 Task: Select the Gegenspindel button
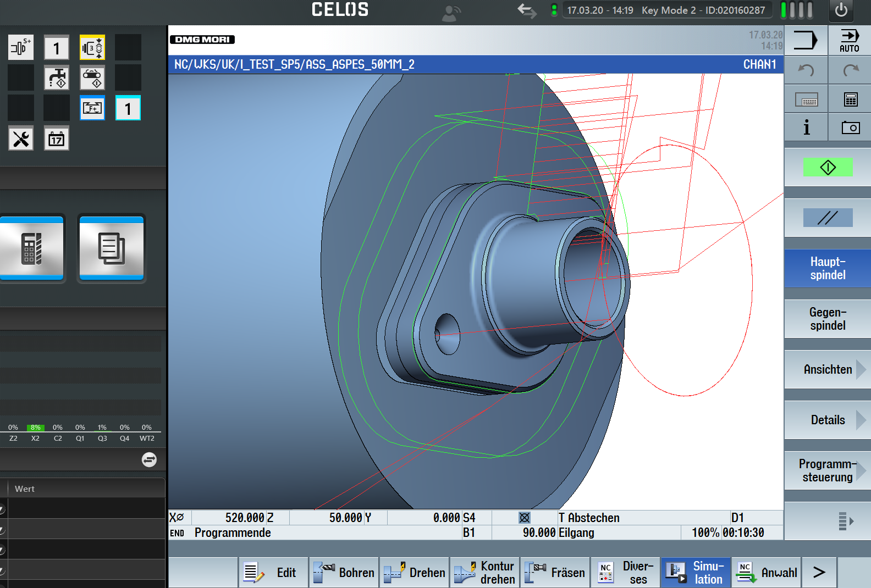click(x=828, y=319)
